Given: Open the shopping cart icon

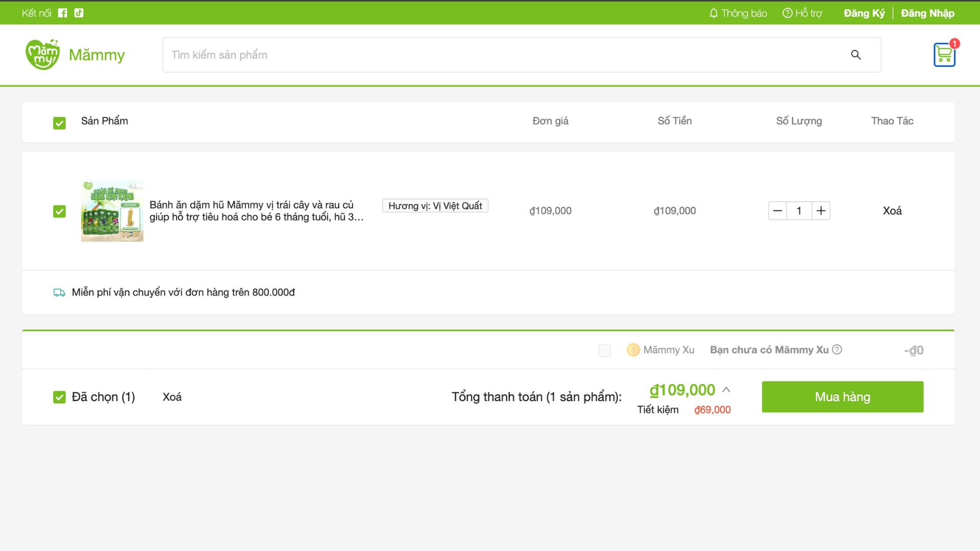Looking at the screenshot, I should point(944,55).
